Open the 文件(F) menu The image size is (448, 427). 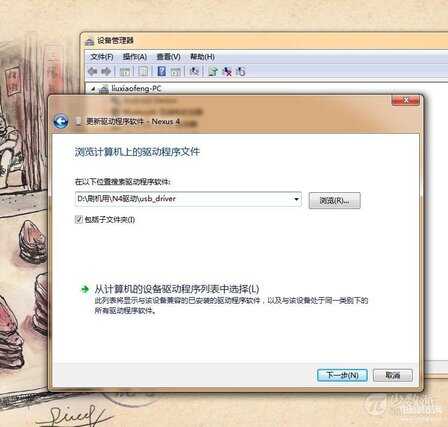(102, 57)
